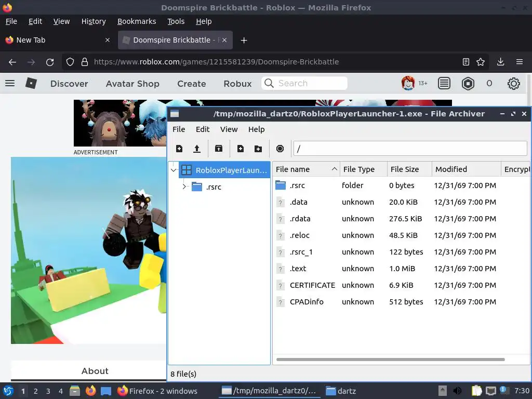Open Firefox Tools menu

click(176, 21)
